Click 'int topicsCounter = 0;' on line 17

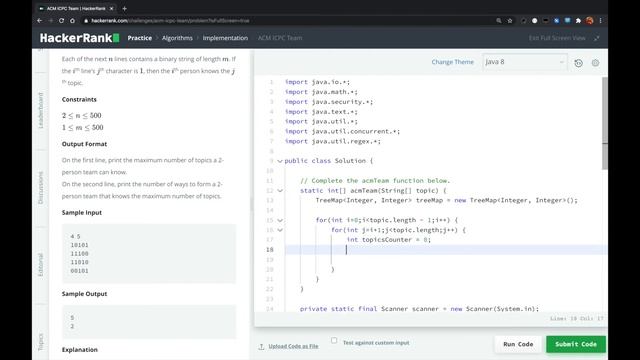389,240
